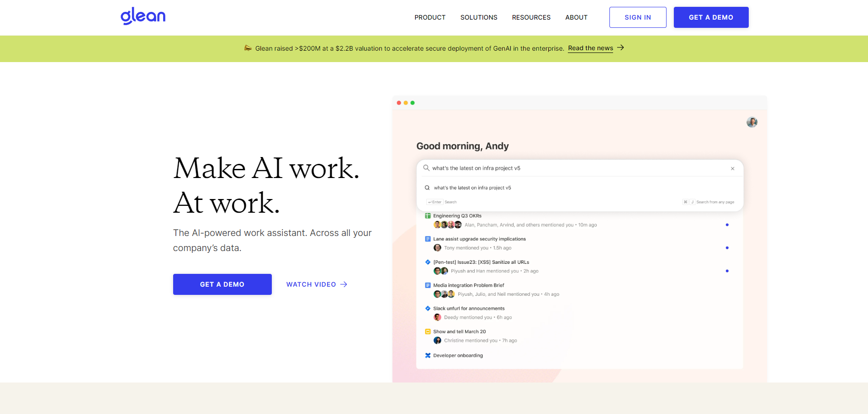The height and width of the screenshot is (414, 868).
Task: Clear the search with X icon
Action: [732, 168]
